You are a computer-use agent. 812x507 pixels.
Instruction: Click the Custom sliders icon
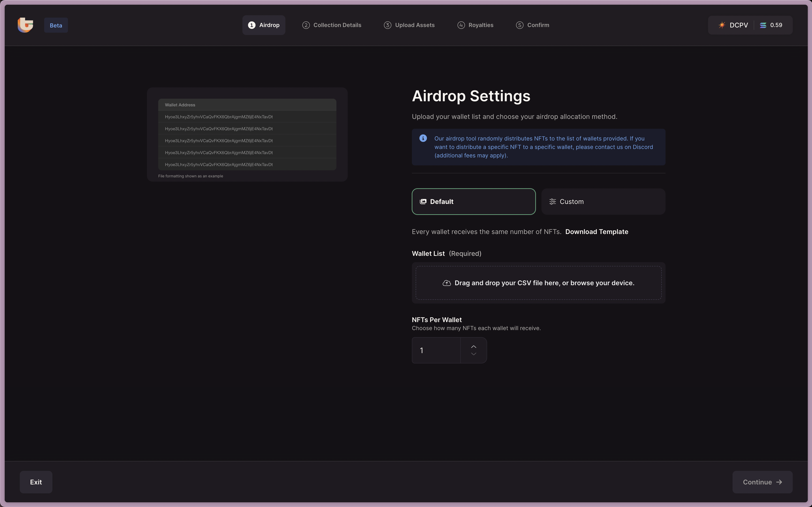pos(552,202)
